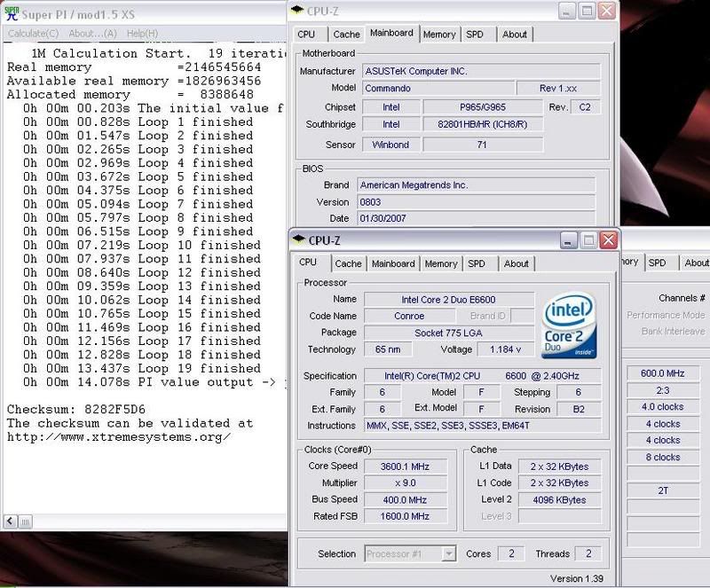Screen dimensions: 710x588
Task: Minimize the Mainboard CPU-Z window
Action: click(x=567, y=11)
